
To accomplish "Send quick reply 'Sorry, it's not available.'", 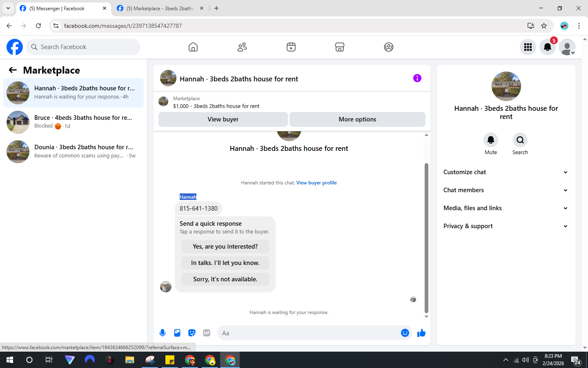I will click(225, 279).
